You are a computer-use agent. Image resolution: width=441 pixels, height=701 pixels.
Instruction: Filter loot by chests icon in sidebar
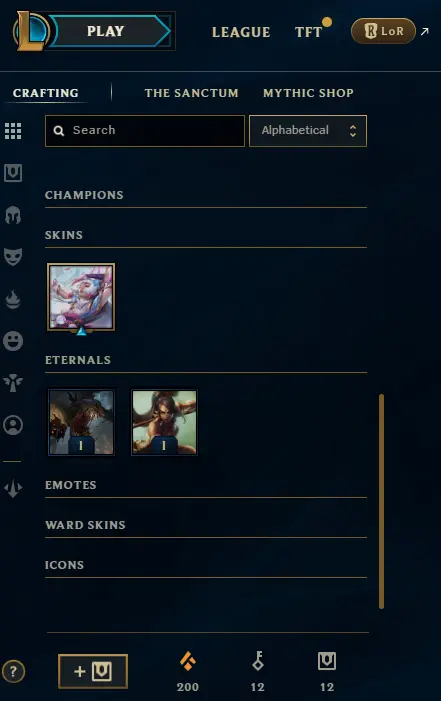coord(13,173)
